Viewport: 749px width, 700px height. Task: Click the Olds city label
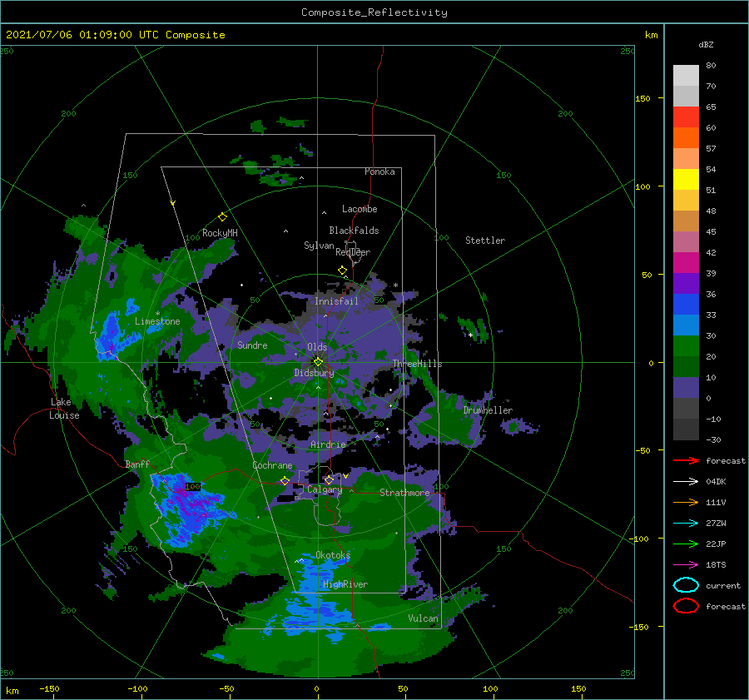click(x=317, y=347)
